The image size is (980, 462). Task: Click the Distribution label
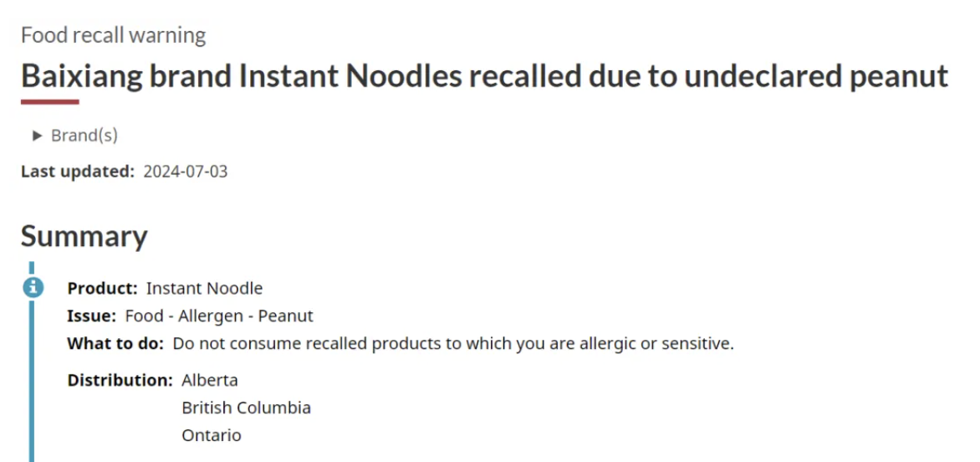point(120,380)
